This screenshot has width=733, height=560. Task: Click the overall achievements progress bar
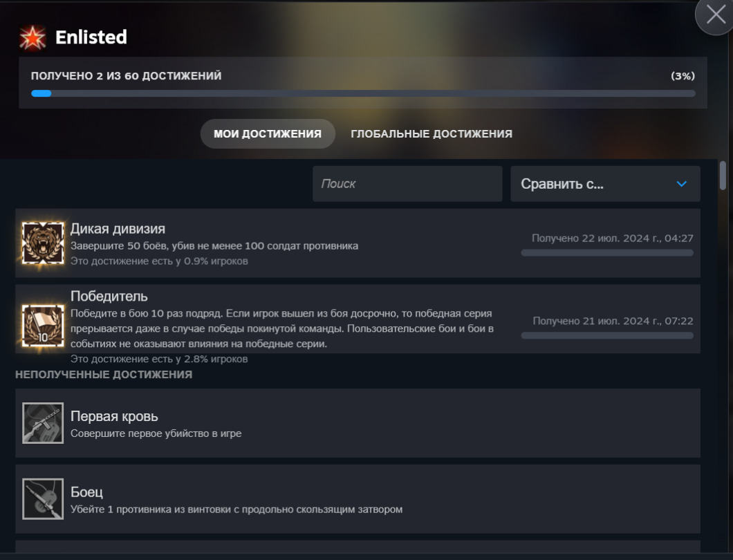click(363, 93)
